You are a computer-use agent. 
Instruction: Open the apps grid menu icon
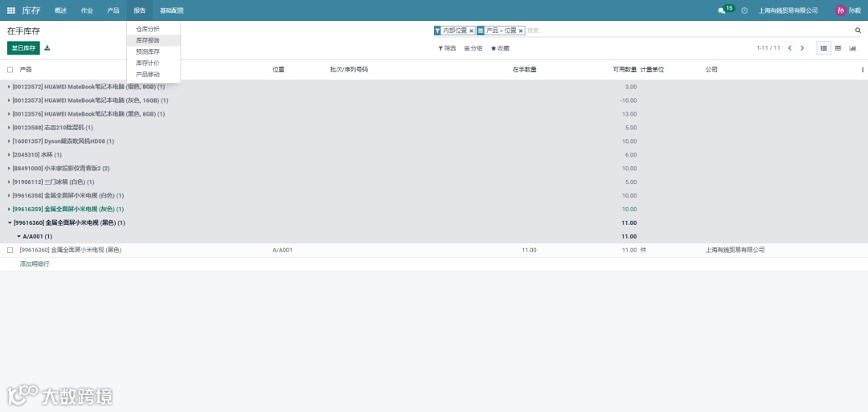tap(11, 10)
